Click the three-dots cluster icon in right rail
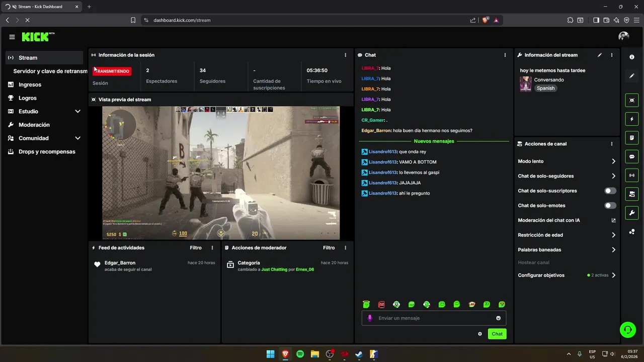The width and height of the screenshot is (644, 362). click(x=632, y=232)
